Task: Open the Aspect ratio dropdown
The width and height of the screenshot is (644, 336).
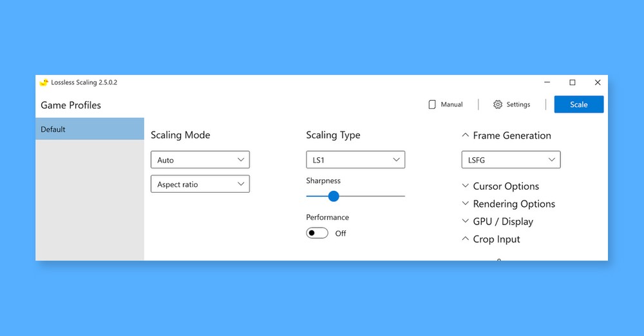Action: [x=200, y=184]
